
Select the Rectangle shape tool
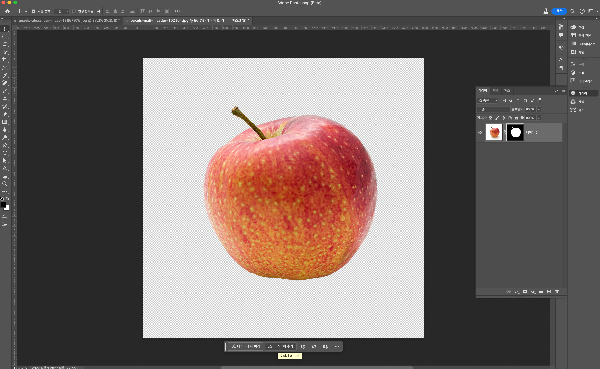tap(5, 168)
